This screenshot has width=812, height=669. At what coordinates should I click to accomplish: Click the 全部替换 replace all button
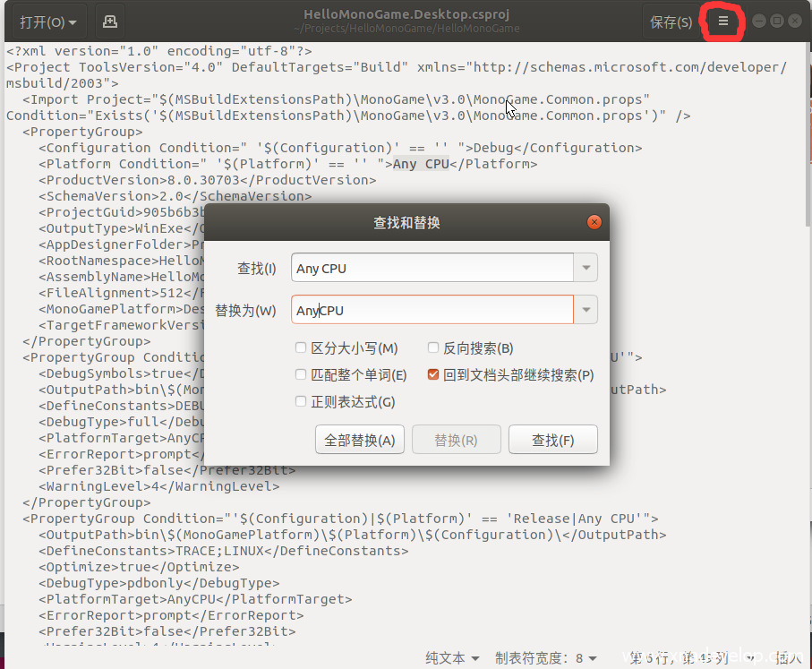[x=360, y=440]
